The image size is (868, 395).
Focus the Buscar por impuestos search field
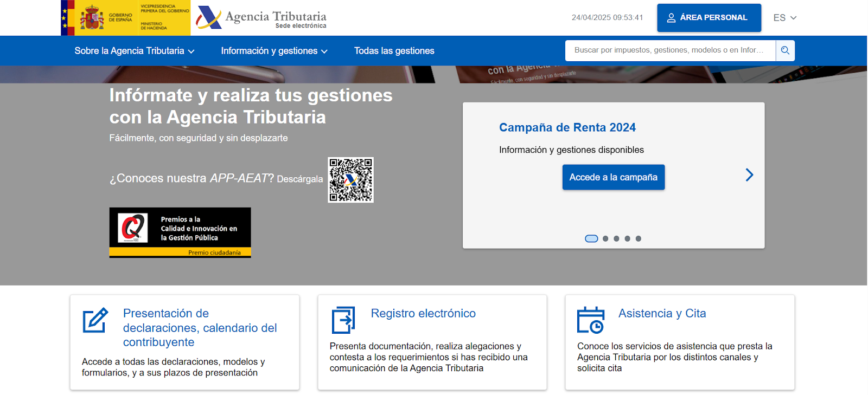(671, 50)
